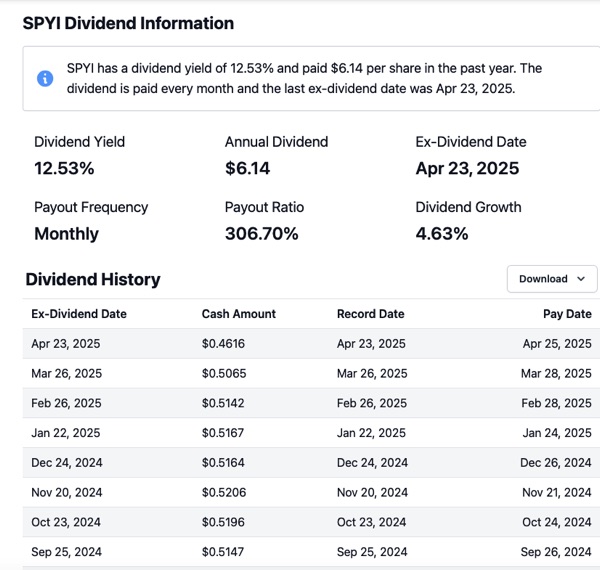
Task: Click the Pay Date column header
Action: click(567, 314)
